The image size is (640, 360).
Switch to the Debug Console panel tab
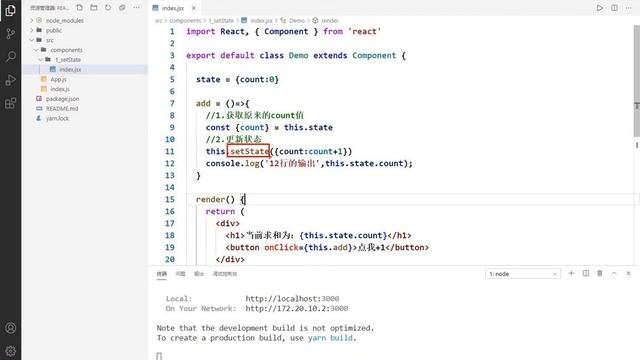[225, 274]
